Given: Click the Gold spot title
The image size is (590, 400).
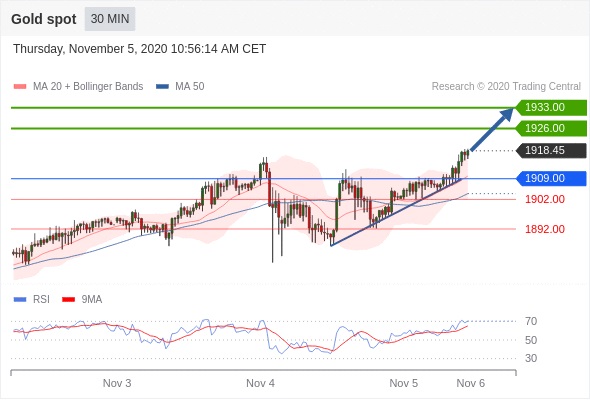Looking at the screenshot, I should click(44, 19).
